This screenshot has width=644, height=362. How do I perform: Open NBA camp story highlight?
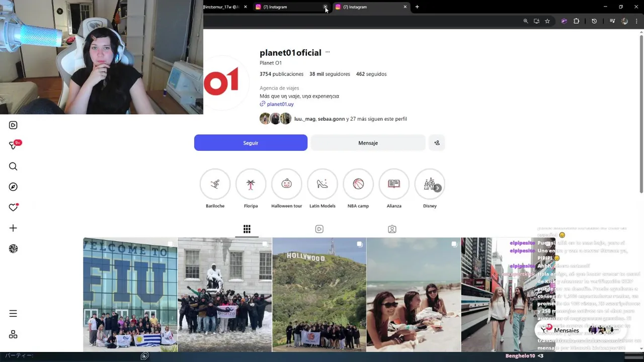coord(358,184)
